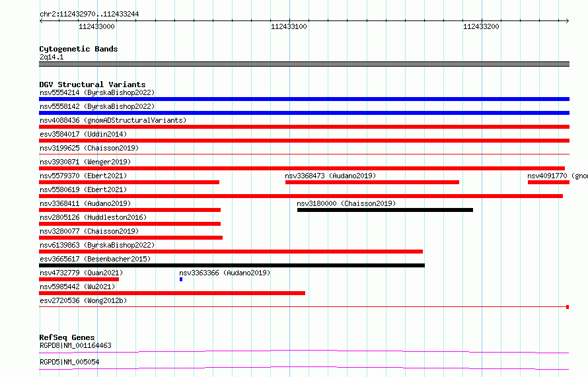
Task: Click the nsv3280077 (Chaisson2019) label
Action: coord(89,231)
